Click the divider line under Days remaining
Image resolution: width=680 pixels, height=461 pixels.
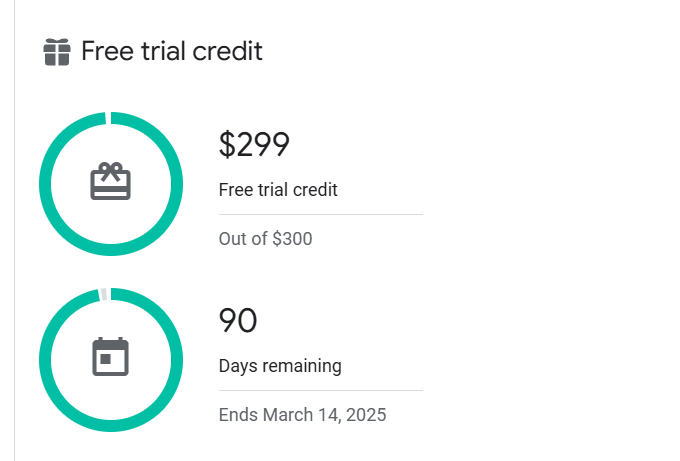coord(321,390)
